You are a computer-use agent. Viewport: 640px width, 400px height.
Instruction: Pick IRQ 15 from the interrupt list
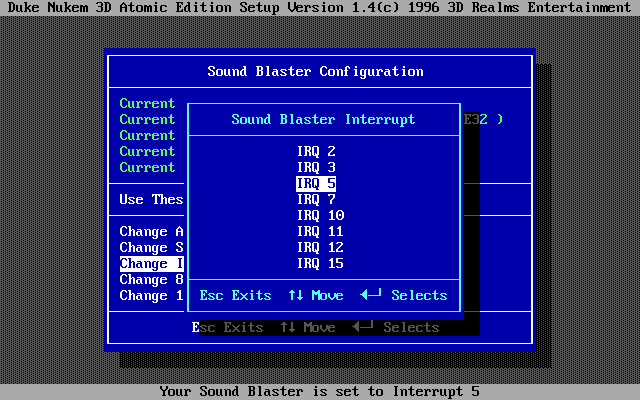[x=320, y=263]
